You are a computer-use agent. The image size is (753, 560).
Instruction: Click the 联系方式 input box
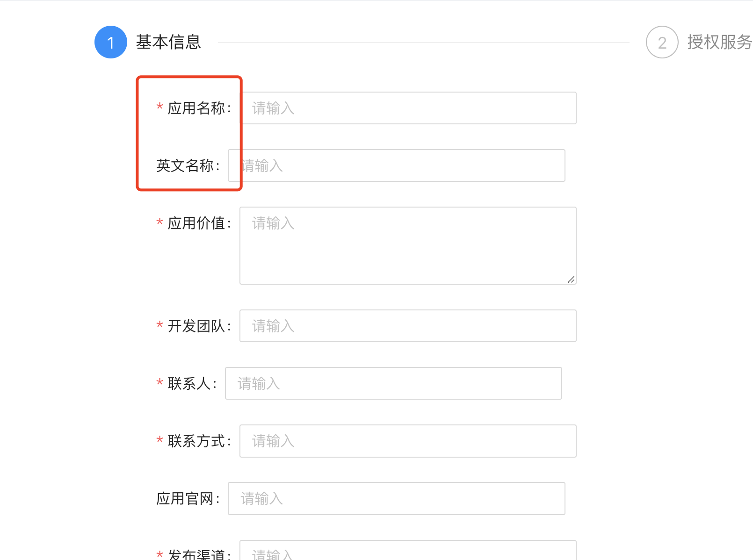tap(407, 441)
